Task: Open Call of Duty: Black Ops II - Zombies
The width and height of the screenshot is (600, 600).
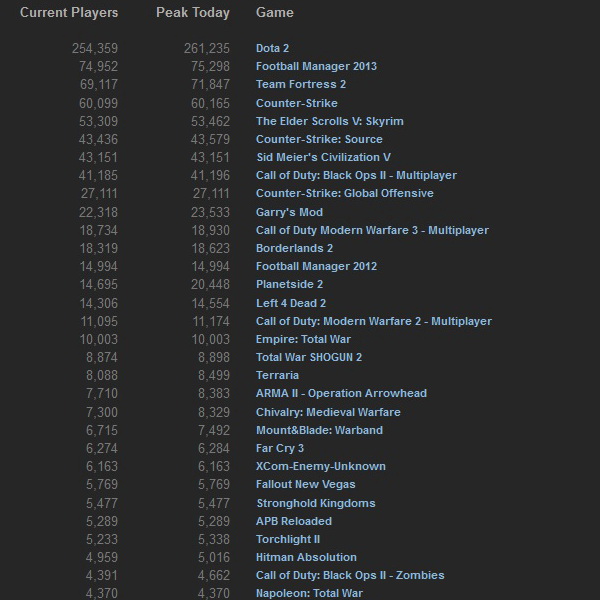Action: point(350,575)
